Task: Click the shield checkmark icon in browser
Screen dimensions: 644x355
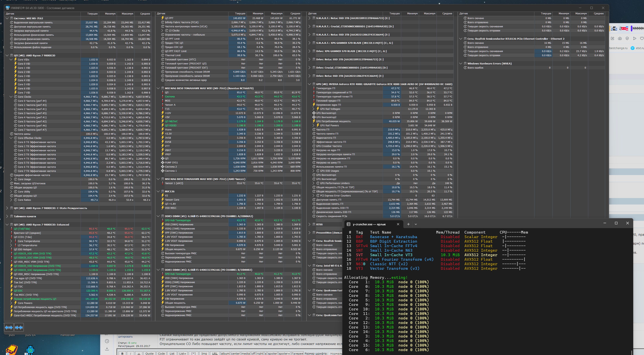Action: pyautogui.click(x=627, y=39)
